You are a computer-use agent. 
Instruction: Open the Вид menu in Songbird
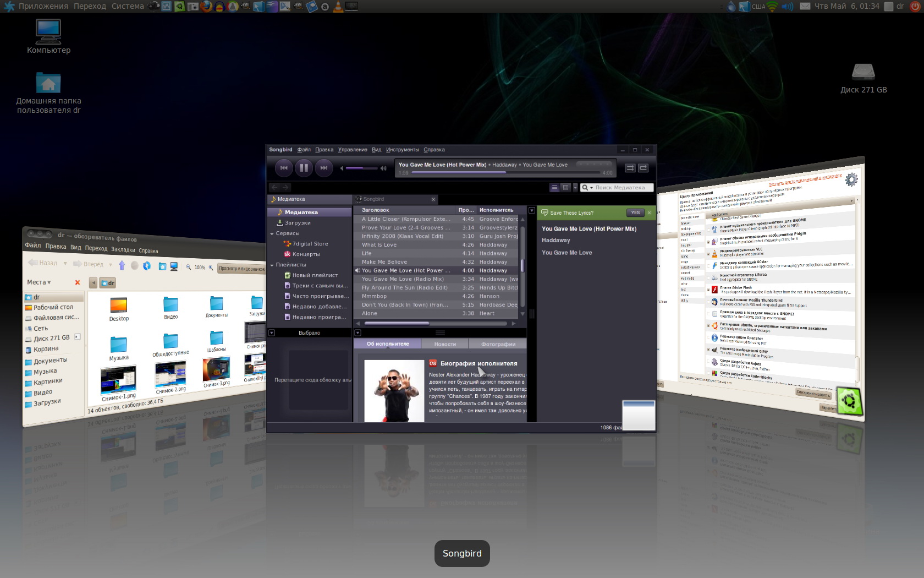tap(376, 150)
